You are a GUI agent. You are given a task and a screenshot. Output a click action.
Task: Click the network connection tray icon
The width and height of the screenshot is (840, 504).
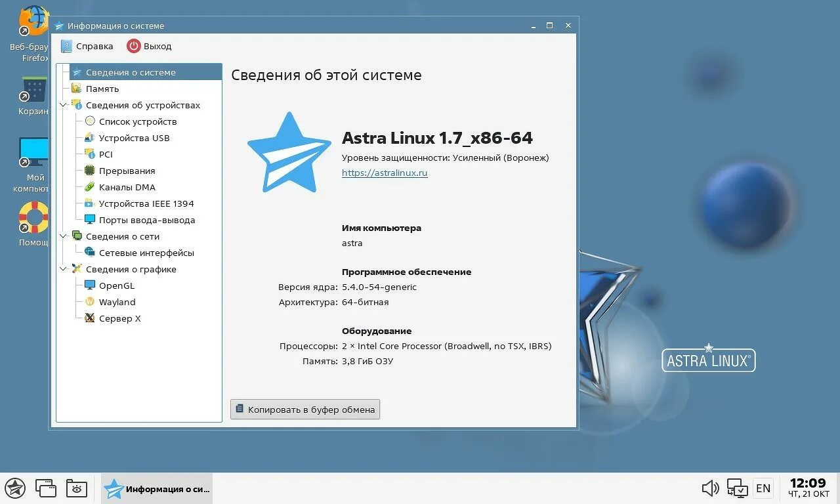pos(737,488)
